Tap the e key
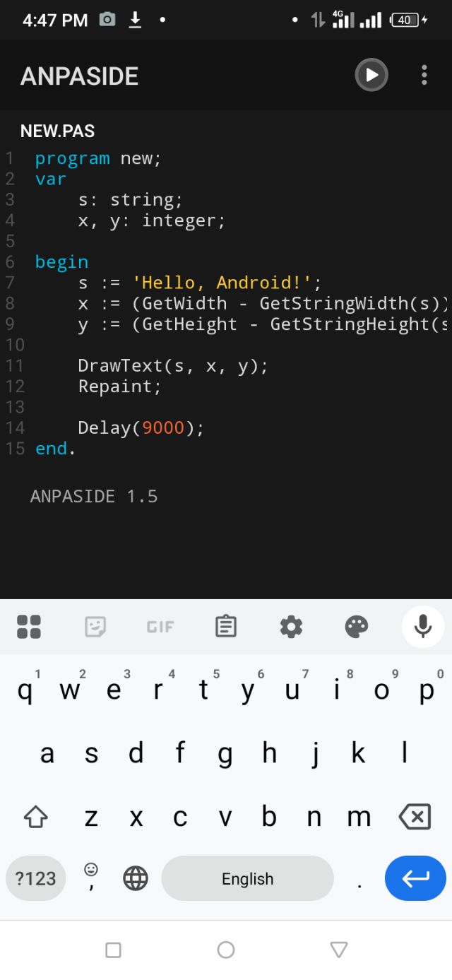Image resolution: width=452 pixels, height=980 pixels. pos(114,691)
